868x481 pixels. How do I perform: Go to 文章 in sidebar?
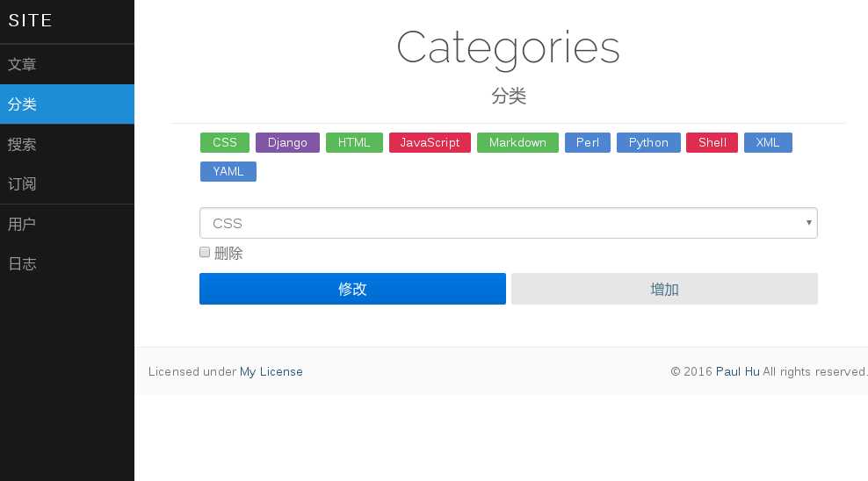tap(67, 64)
